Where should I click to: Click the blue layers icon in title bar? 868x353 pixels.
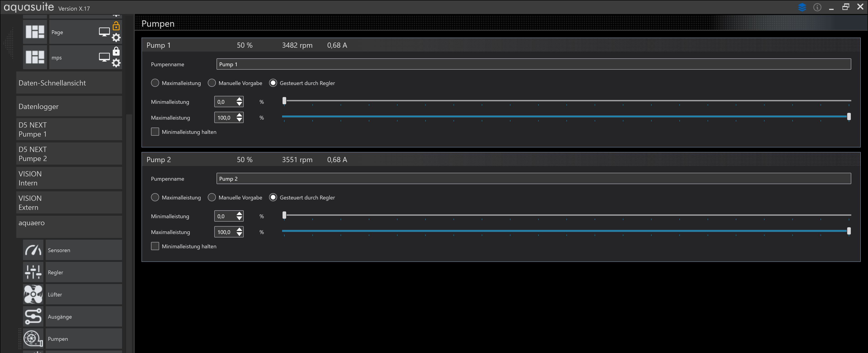coord(802,7)
